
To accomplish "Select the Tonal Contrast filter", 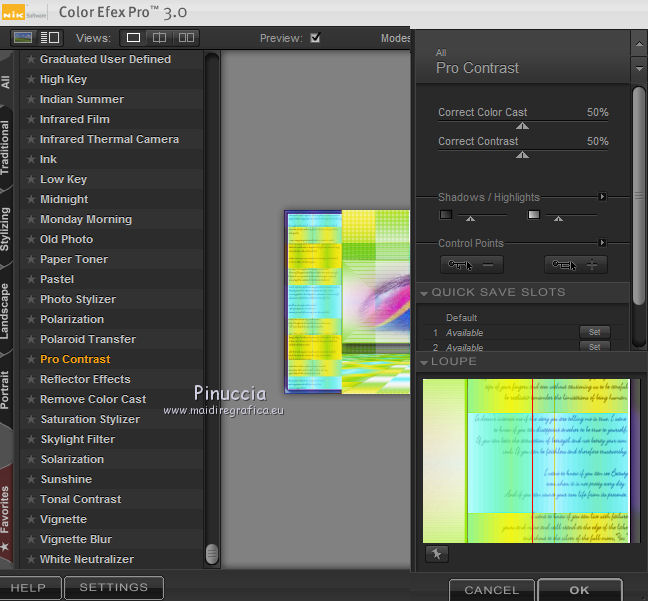I will [81, 499].
